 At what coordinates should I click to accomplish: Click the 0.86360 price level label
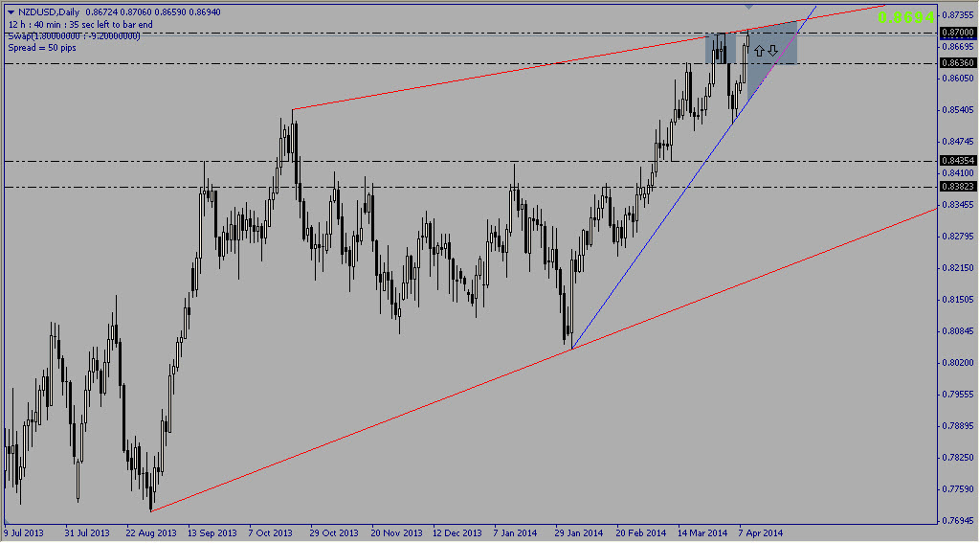click(x=957, y=63)
